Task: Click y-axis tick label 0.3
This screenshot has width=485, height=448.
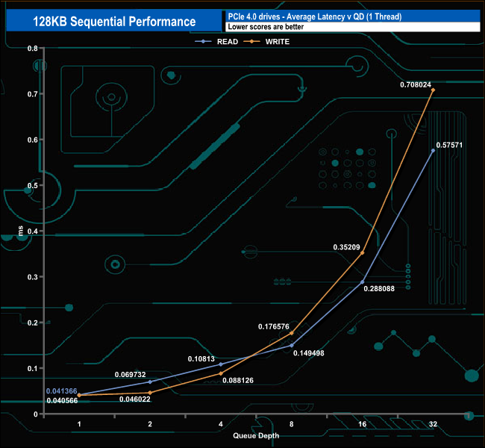Action: click(x=33, y=277)
